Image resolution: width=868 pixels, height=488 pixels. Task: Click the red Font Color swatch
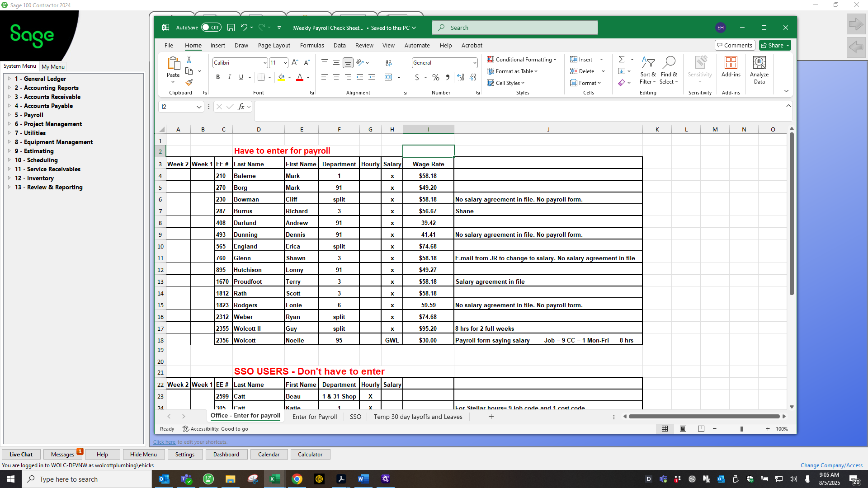coord(299,77)
